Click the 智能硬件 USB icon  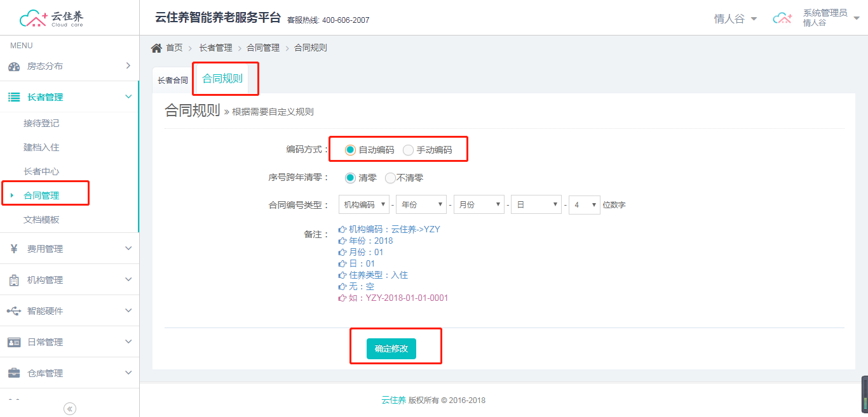(14, 311)
